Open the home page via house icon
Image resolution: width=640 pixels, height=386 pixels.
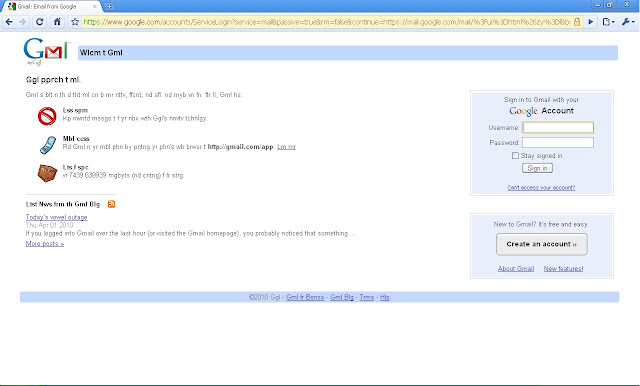coord(57,22)
